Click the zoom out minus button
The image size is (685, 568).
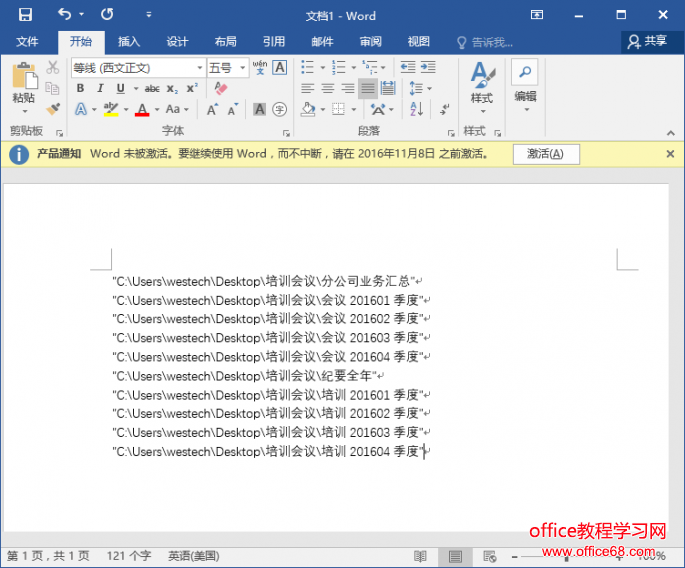pos(515,557)
